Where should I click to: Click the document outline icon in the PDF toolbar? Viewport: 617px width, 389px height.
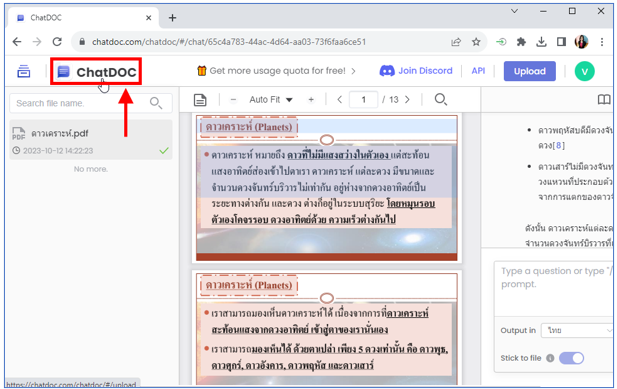click(x=200, y=100)
